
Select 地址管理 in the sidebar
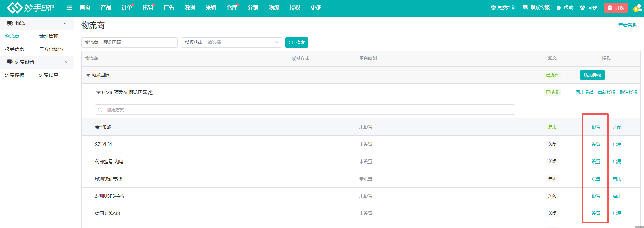coord(48,36)
